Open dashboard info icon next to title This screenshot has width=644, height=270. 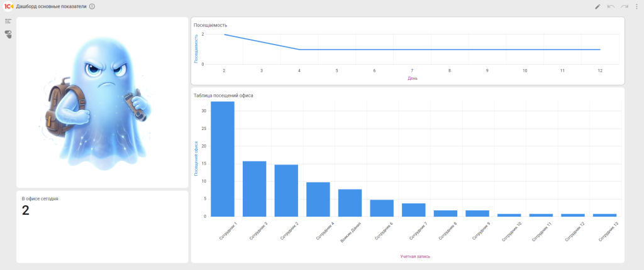[x=92, y=6]
